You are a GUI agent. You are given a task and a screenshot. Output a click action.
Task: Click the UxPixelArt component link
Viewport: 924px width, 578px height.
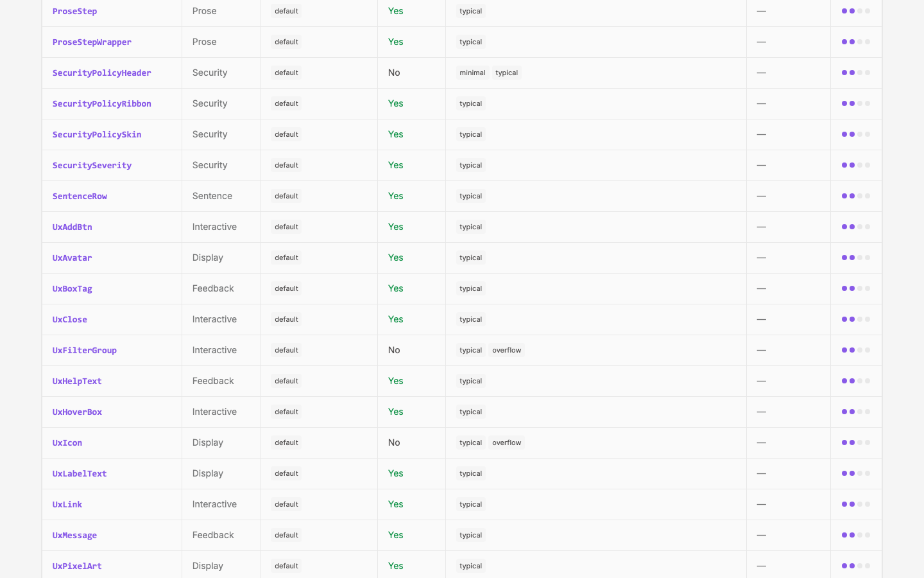77,566
